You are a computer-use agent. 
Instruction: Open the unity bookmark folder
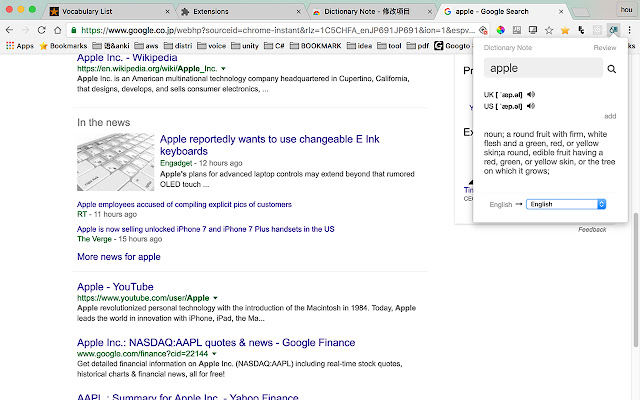pos(244,46)
